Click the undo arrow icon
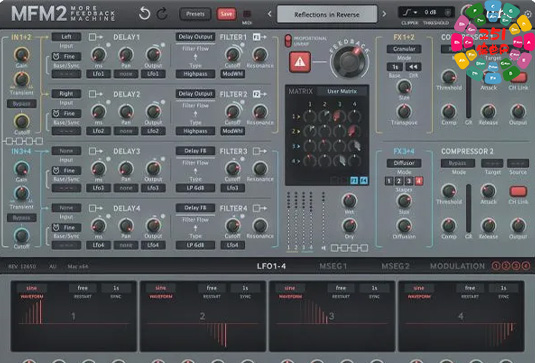The height and width of the screenshot is (363, 535). (144, 14)
